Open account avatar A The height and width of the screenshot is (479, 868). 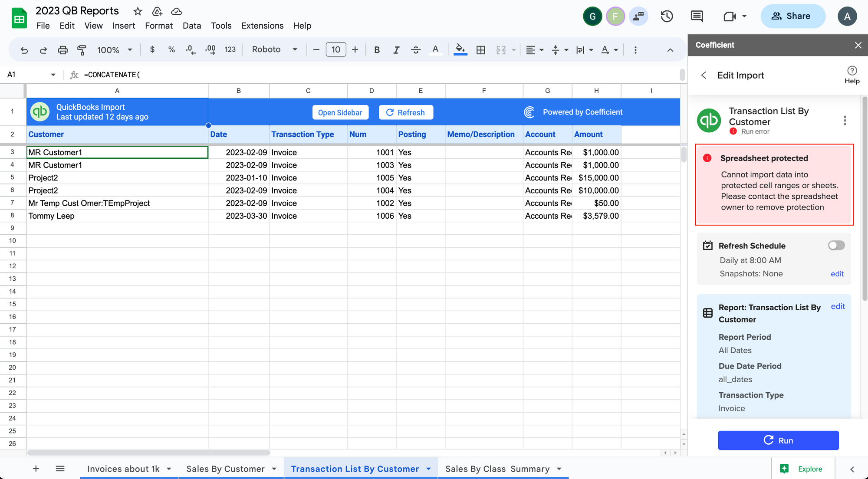coord(847,16)
